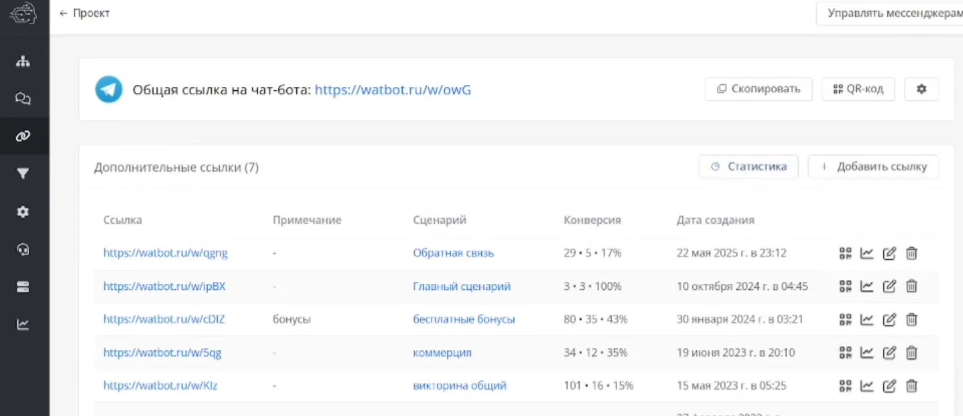Open the бесплатные бонусы scenario link
The image size is (963, 416).
click(x=463, y=319)
